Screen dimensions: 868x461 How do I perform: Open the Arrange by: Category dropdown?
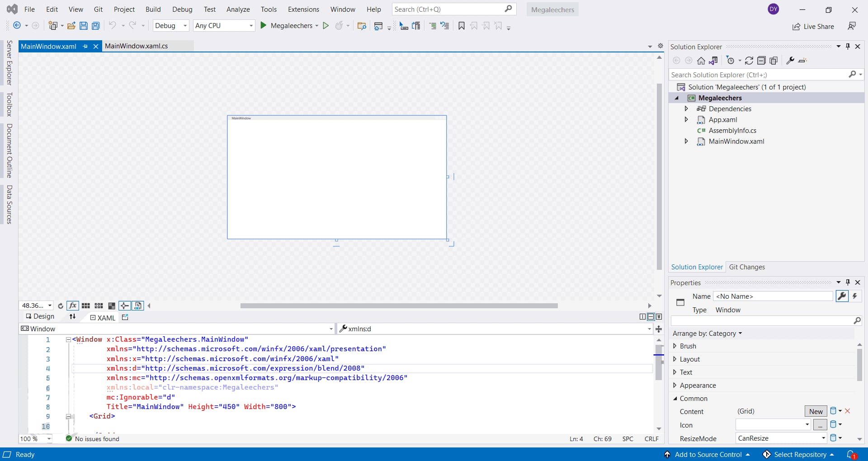[x=708, y=334]
